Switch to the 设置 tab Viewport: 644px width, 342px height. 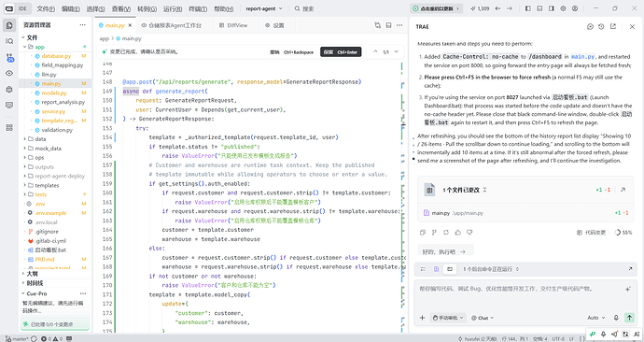(274, 25)
